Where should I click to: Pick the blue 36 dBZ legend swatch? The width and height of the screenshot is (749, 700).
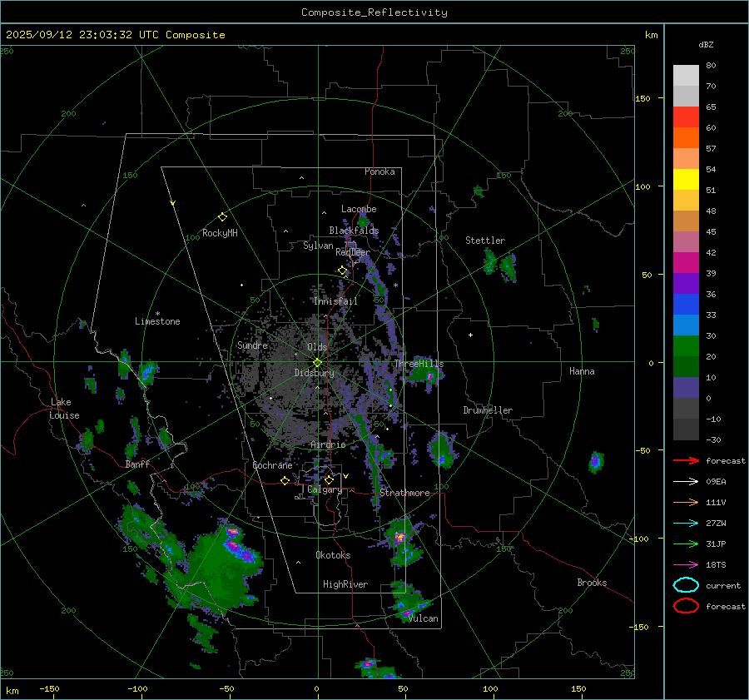click(686, 304)
